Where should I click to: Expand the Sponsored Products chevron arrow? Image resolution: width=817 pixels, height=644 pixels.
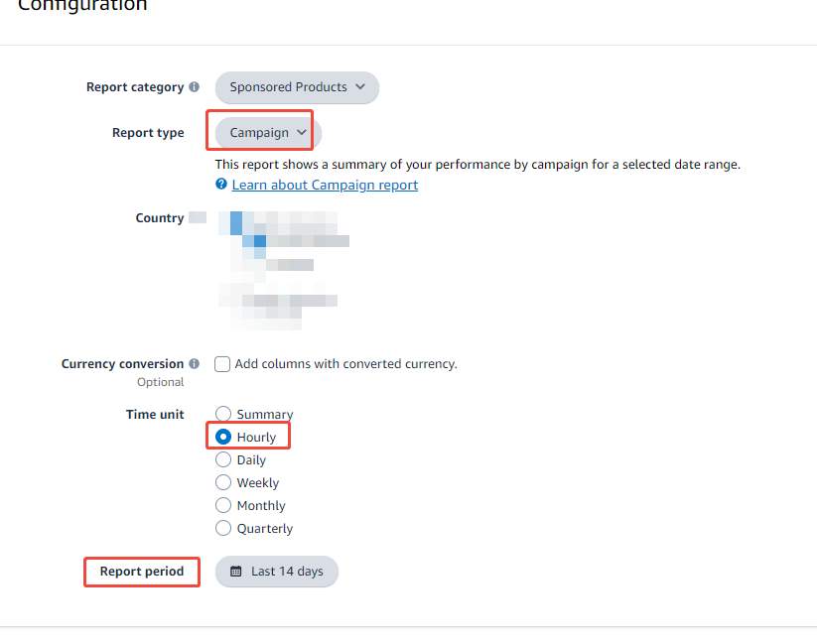[360, 87]
